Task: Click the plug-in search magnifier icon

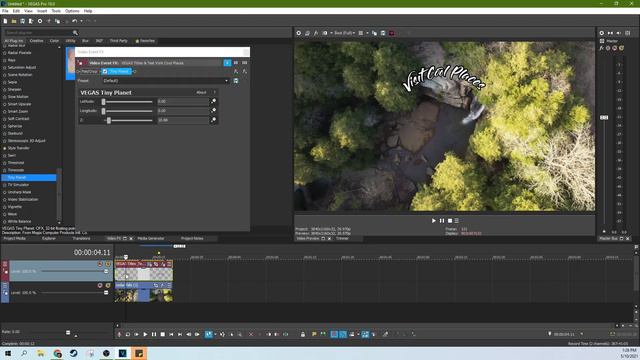Action: (75, 33)
